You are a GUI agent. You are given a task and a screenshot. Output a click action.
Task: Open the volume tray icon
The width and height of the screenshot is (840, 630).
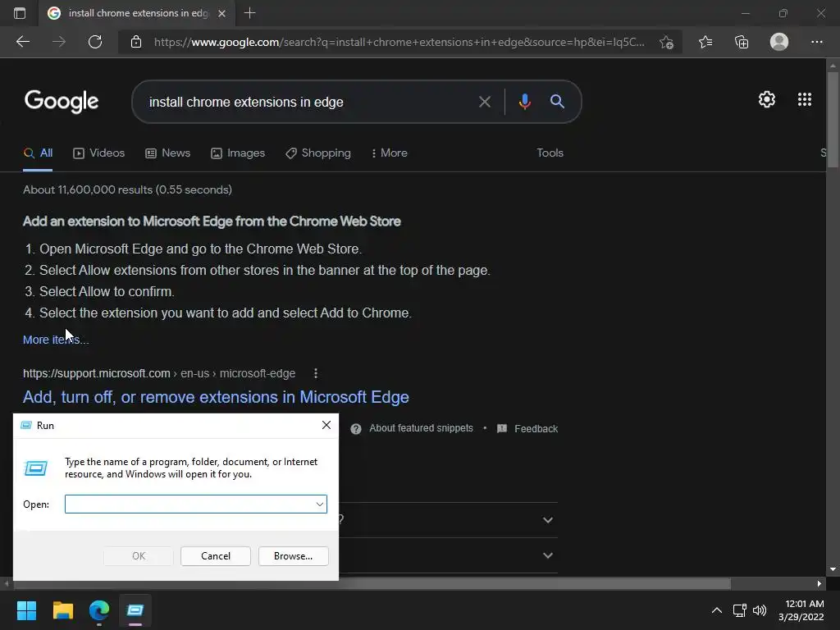[x=760, y=610]
